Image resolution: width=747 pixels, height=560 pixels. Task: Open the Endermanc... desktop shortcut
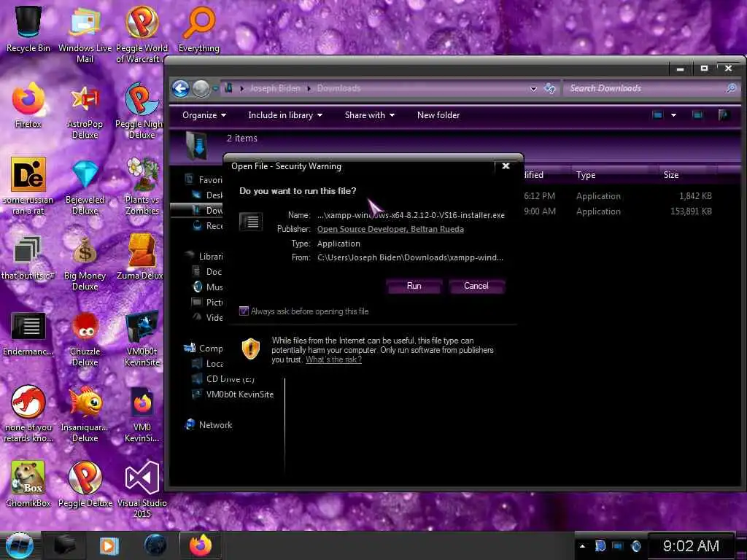28,333
